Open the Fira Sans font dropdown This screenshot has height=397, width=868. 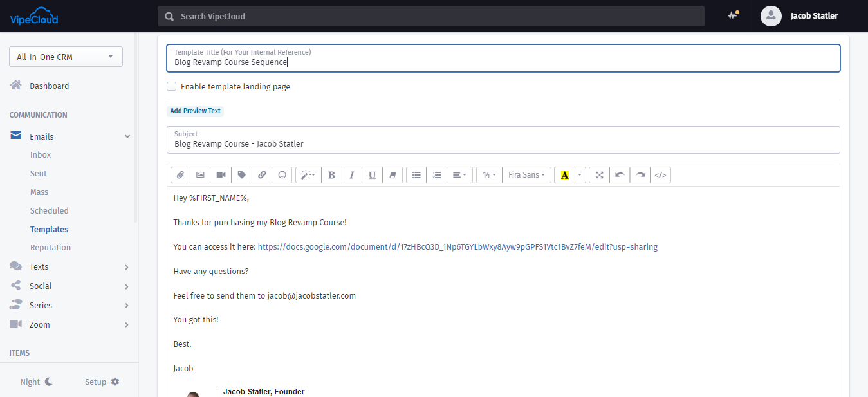click(526, 175)
